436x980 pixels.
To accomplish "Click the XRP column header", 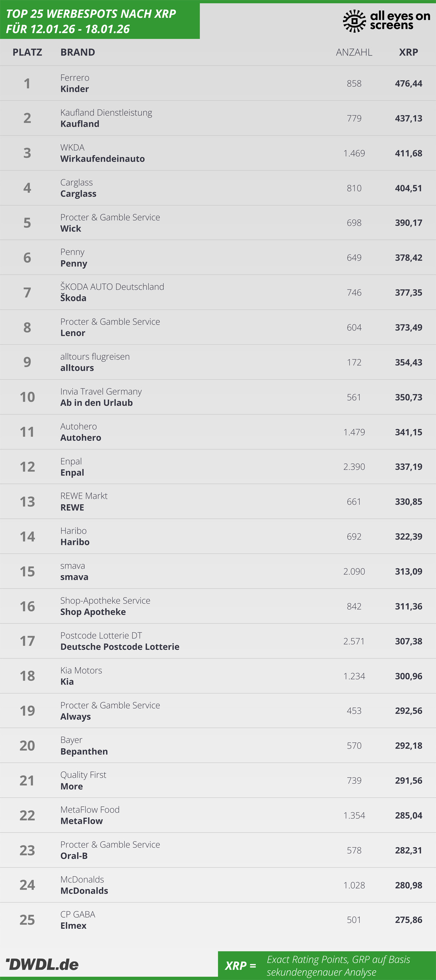I will tap(408, 52).
